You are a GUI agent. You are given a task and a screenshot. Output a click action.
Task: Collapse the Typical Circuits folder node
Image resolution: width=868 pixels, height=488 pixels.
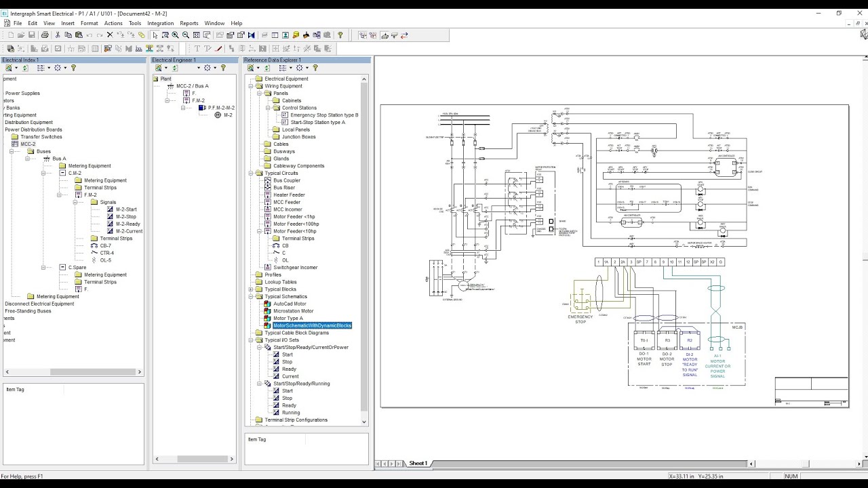point(250,173)
